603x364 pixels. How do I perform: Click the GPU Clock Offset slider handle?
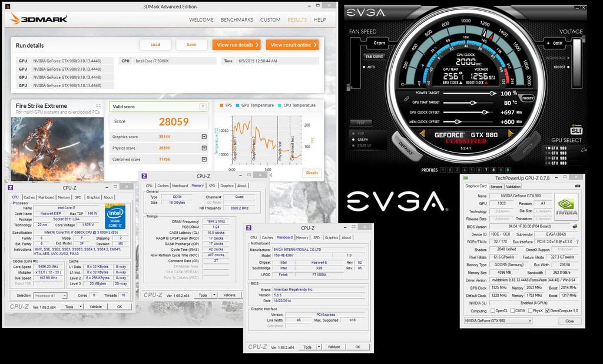(x=485, y=112)
